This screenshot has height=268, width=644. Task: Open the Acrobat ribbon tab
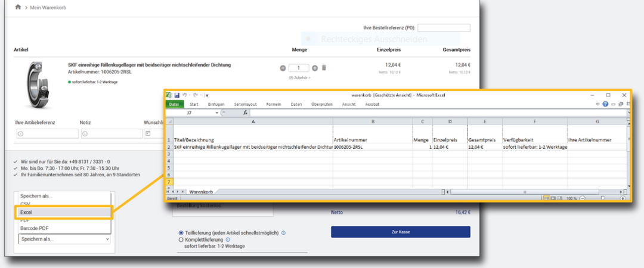pyautogui.click(x=372, y=104)
